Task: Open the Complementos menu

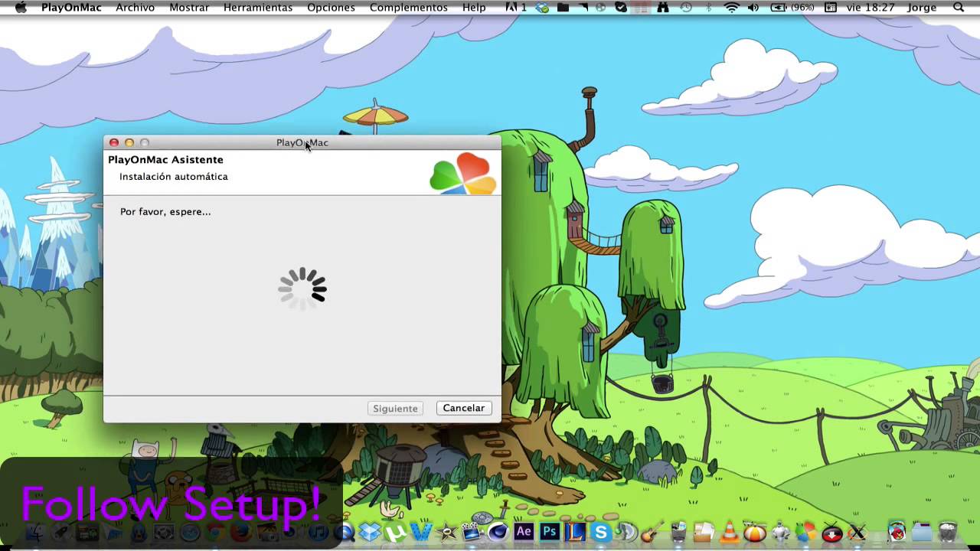Action: [409, 7]
